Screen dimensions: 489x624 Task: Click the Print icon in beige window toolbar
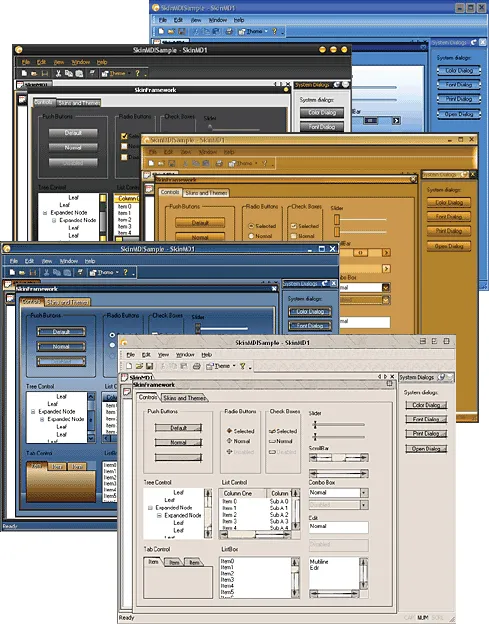click(x=196, y=366)
